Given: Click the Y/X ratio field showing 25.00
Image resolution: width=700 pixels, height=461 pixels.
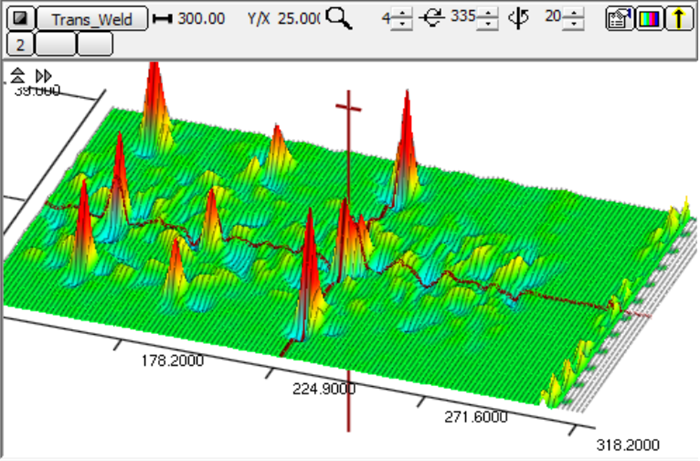Looking at the screenshot, I should pos(300,18).
